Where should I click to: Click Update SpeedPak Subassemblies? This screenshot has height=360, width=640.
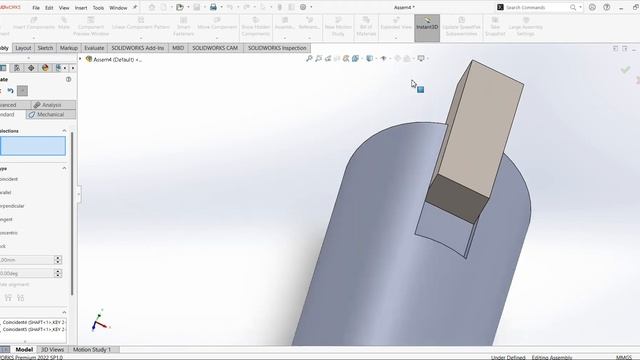(461, 27)
